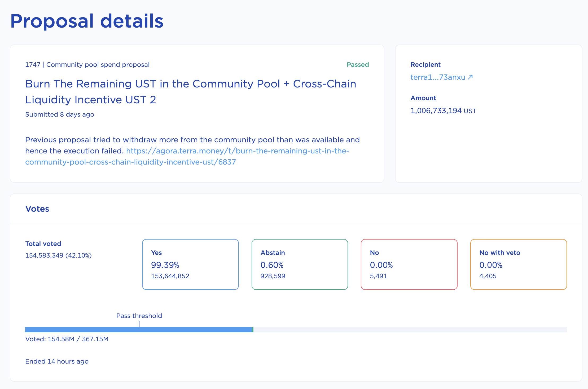Click the Abstain vote result box
The image size is (588, 389).
click(300, 264)
